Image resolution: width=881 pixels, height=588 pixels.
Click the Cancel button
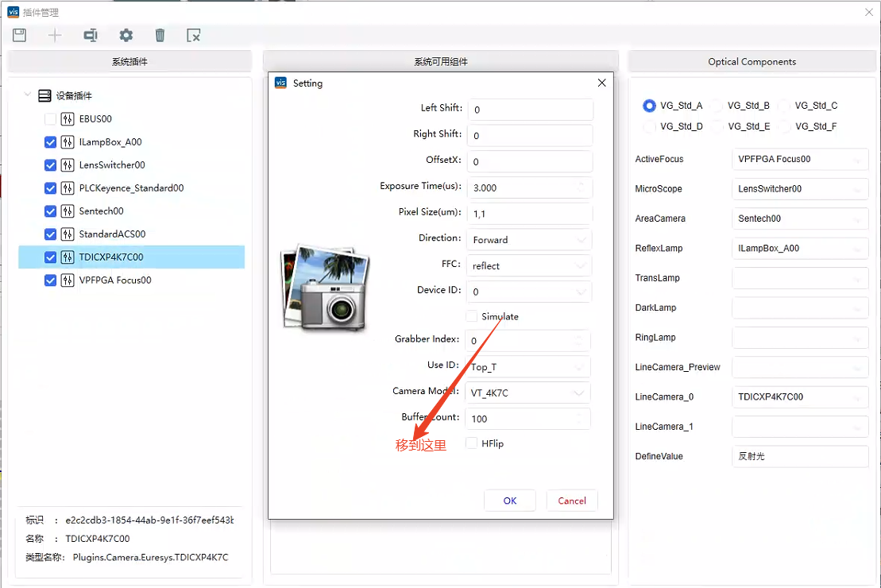pyautogui.click(x=572, y=501)
